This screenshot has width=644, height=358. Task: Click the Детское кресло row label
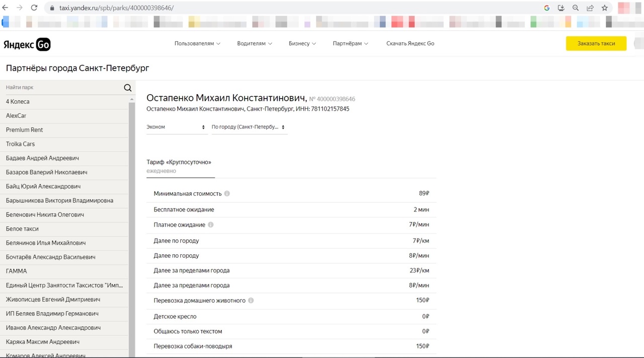coord(175,317)
